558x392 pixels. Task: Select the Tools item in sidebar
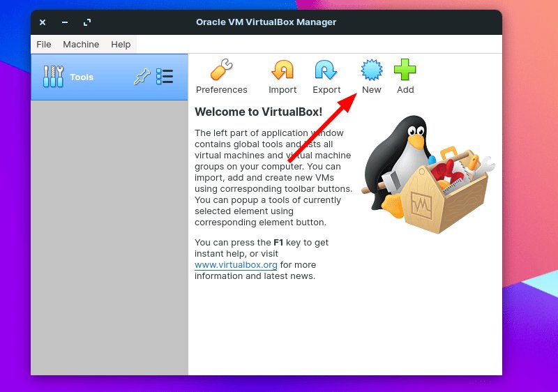click(82, 77)
